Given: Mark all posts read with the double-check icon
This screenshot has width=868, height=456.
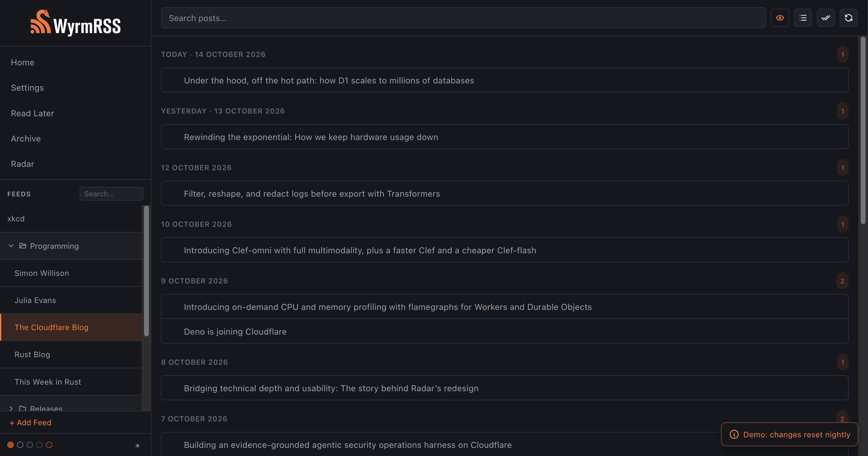Looking at the screenshot, I should click(x=826, y=18).
